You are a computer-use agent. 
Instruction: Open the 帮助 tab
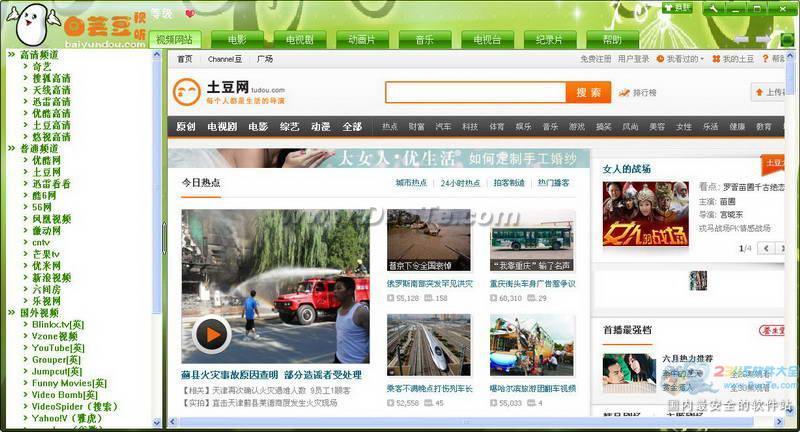click(x=612, y=39)
